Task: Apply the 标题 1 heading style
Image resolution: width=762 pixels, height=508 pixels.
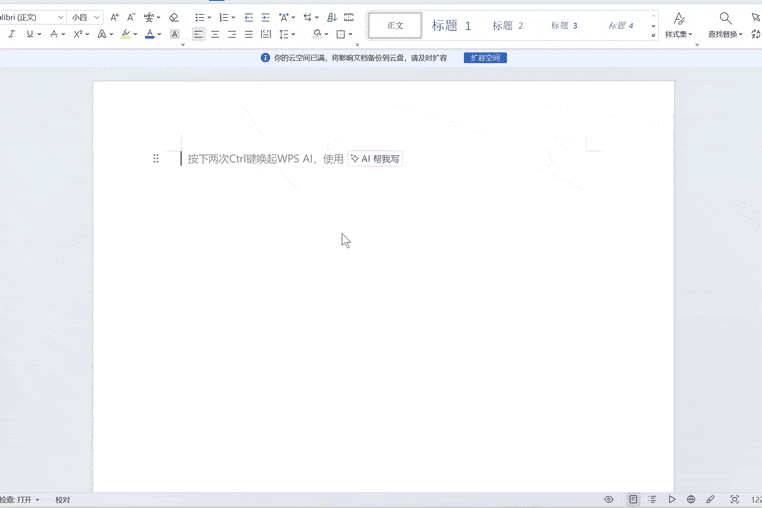Action: pos(451,26)
